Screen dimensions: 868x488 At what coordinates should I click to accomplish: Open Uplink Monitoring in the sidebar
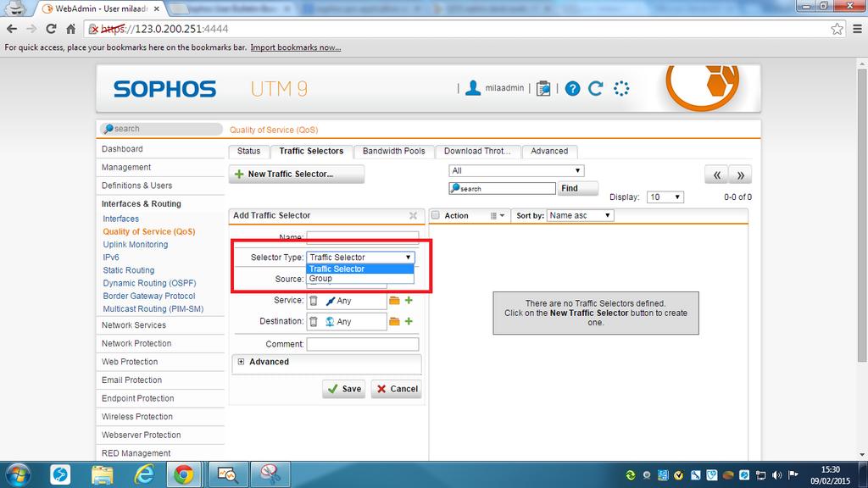tap(135, 245)
